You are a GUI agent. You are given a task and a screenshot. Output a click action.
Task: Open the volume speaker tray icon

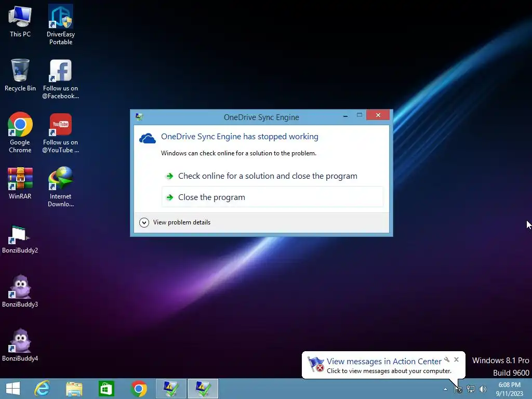click(x=483, y=389)
